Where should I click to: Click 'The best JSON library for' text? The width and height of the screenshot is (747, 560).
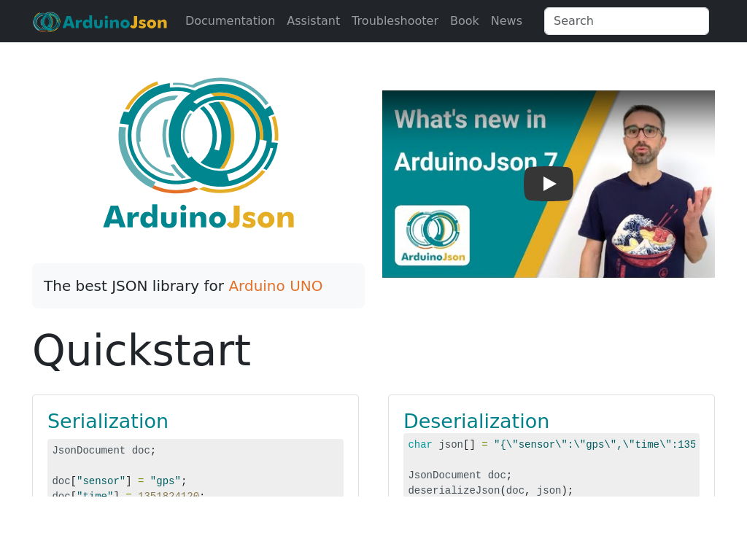(x=134, y=286)
